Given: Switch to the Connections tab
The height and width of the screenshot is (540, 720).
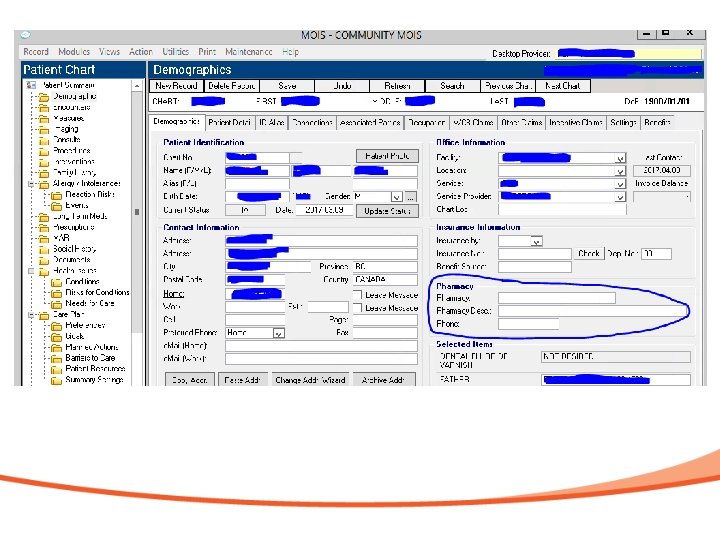Looking at the screenshot, I should (312, 123).
